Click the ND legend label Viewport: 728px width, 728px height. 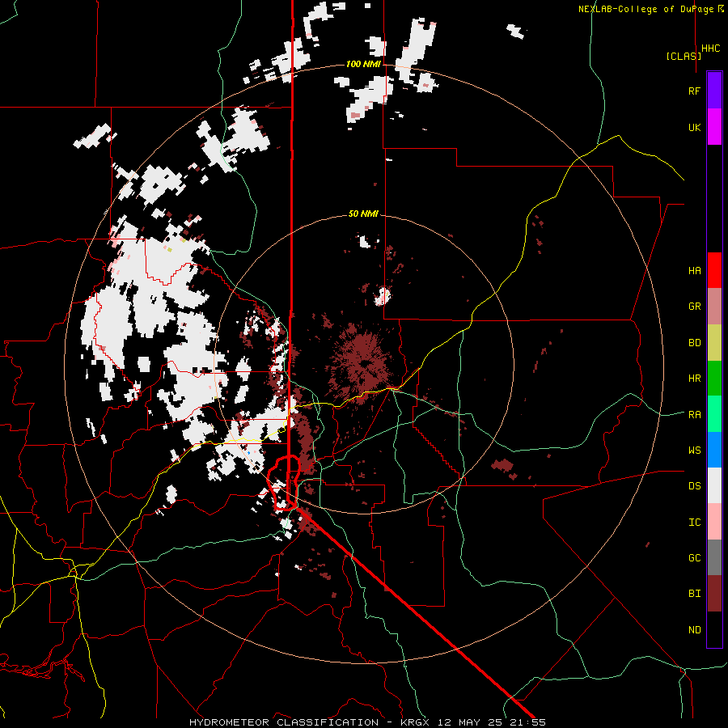point(694,630)
